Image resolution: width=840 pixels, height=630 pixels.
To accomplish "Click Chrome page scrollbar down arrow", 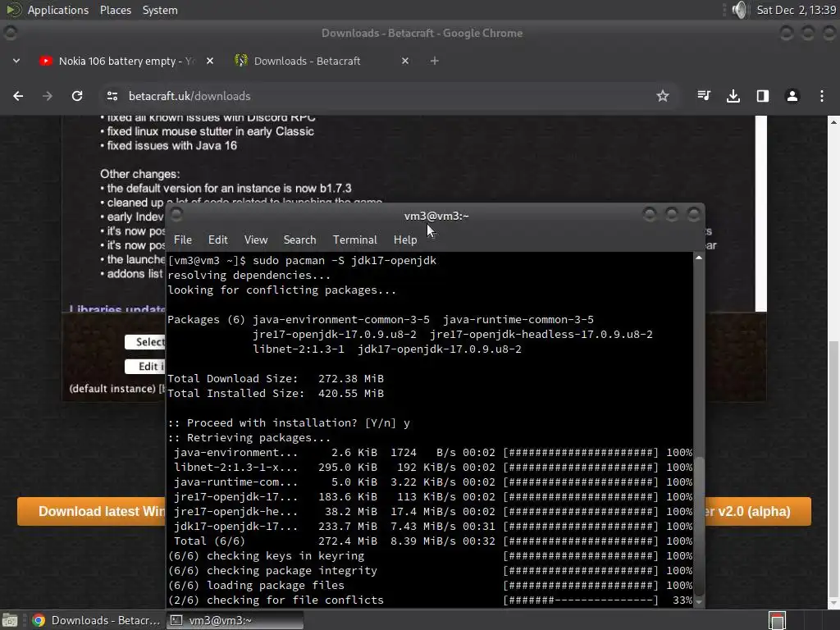I will [833, 603].
